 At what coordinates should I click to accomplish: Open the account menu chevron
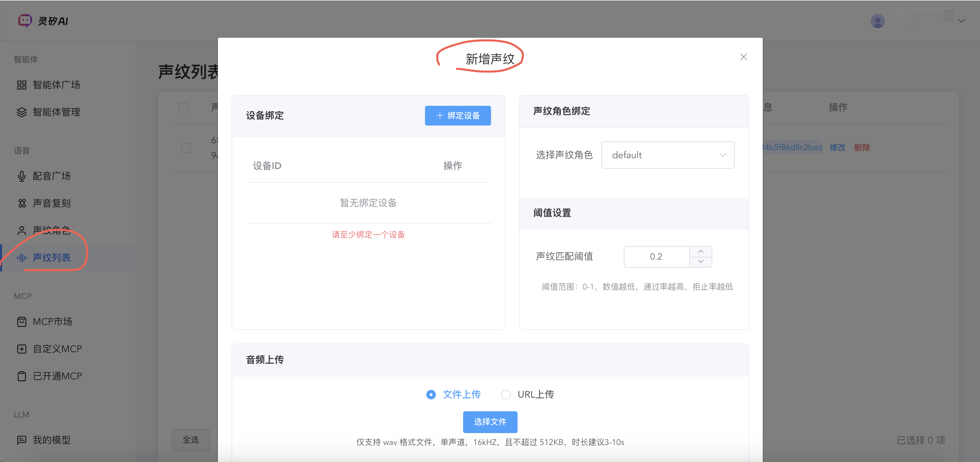pos(961,21)
